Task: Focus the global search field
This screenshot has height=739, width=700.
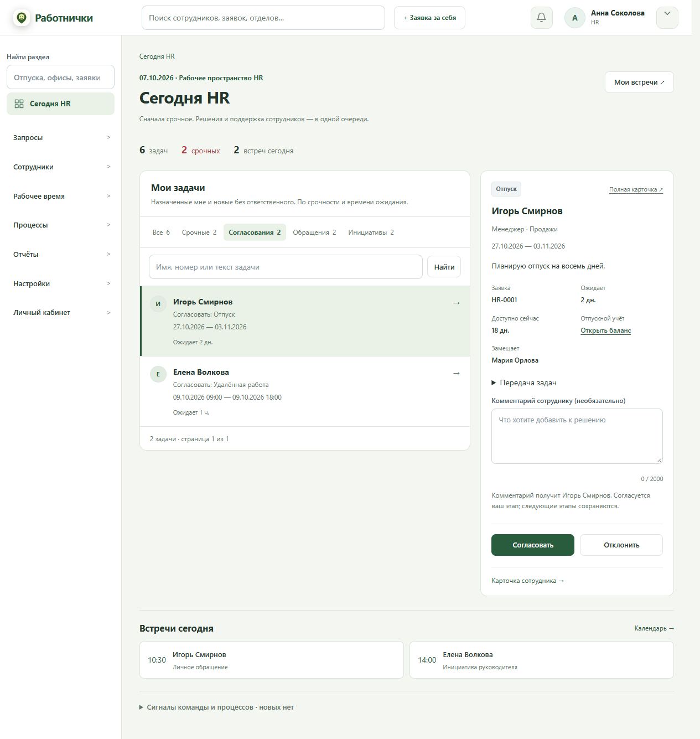Action: [263, 18]
